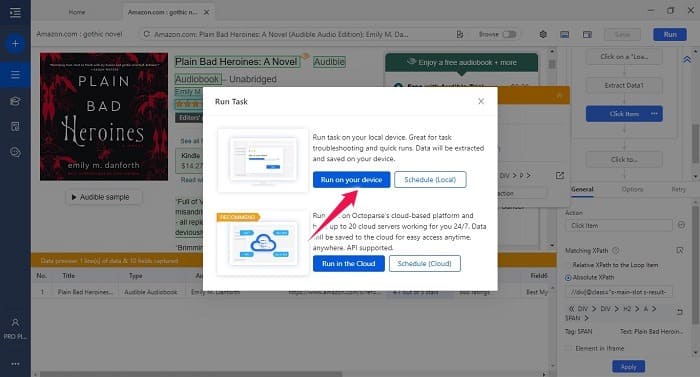Screen dimensions: 700x377
Task: Check the Element in iframe box
Action: click(x=568, y=348)
